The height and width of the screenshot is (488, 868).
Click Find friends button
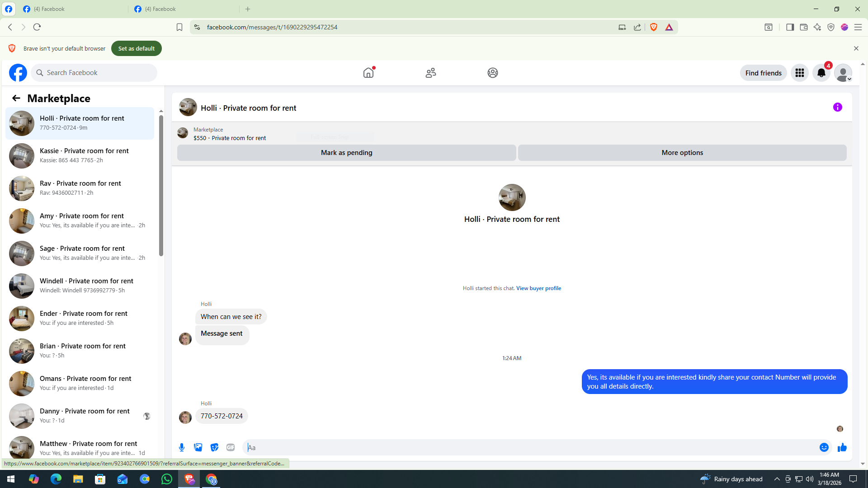pos(764,73)
